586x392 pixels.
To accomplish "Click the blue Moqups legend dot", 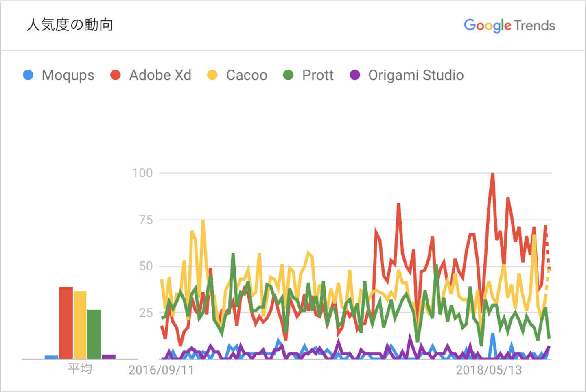I will 28,75.
